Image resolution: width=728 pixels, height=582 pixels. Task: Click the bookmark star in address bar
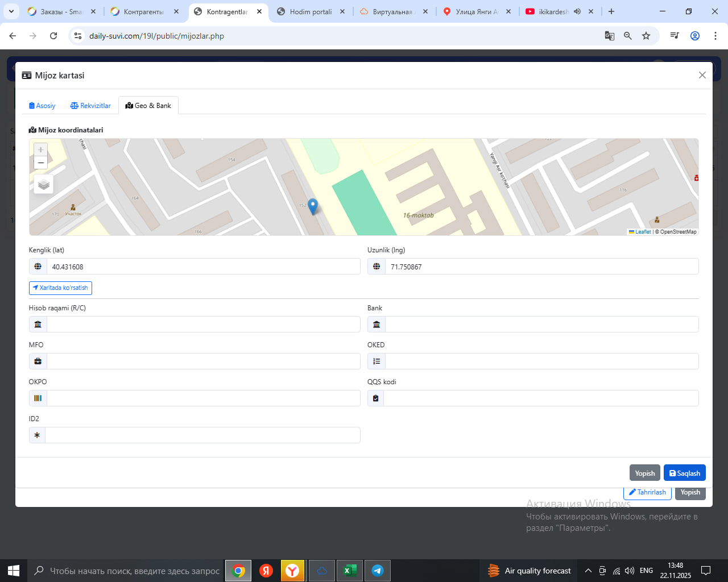(646, 36)
